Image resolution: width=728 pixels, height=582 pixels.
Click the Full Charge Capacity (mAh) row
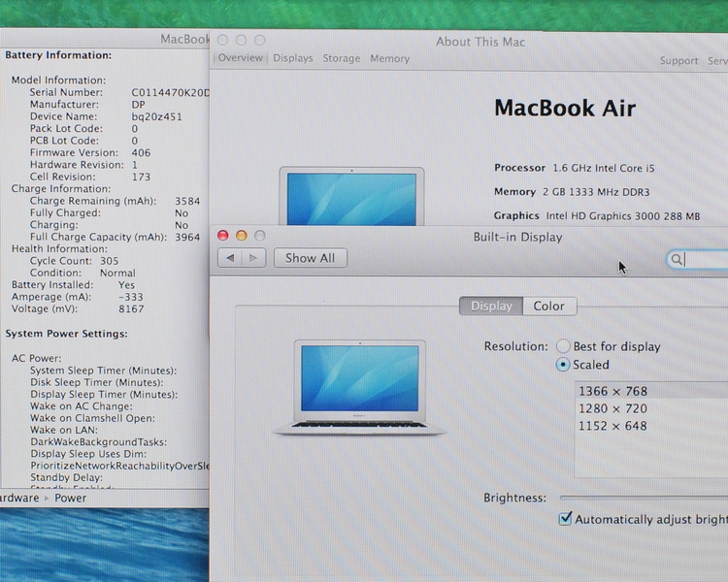pos(115,237)
